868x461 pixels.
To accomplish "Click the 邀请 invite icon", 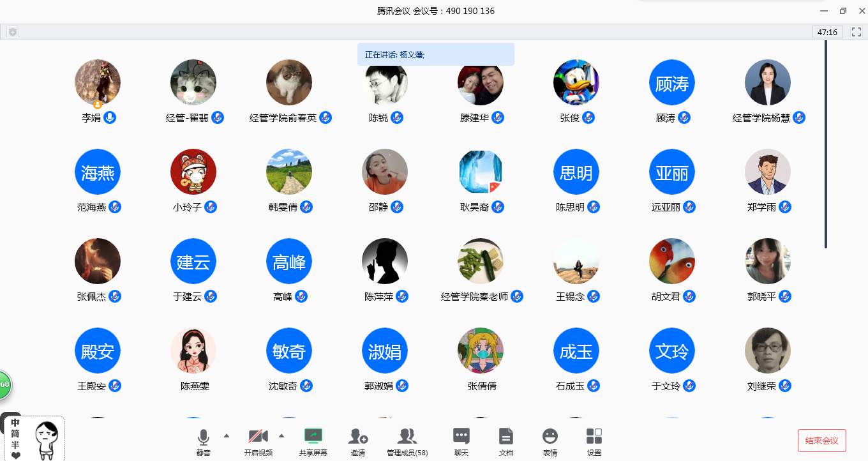I will click(357, 437).
